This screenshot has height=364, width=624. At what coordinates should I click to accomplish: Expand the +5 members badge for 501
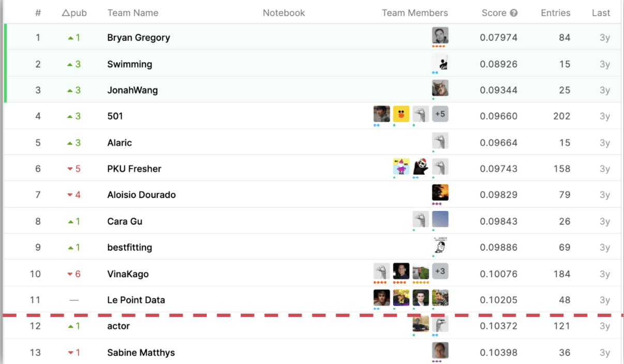(440, 114)
